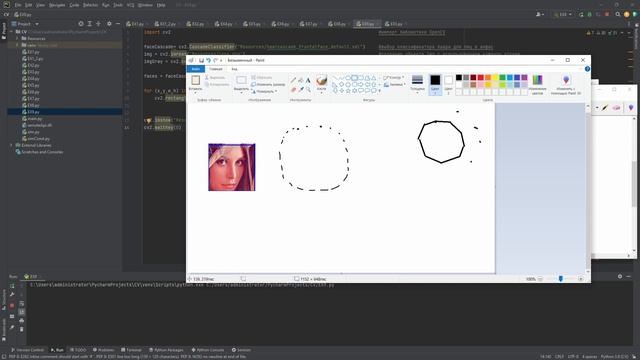Click the Undo arrow in Paint title bar
Screen dimensions: 640x360
pos(208,60)
